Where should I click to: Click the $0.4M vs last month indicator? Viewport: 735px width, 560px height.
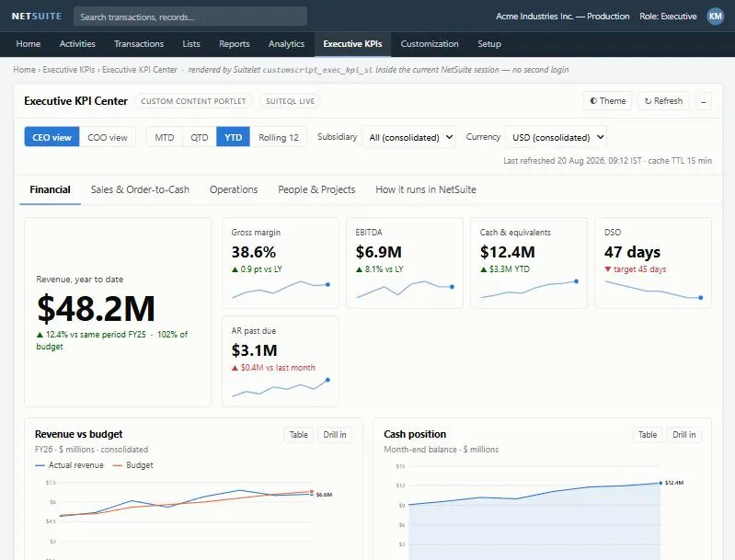pos(273,368)
